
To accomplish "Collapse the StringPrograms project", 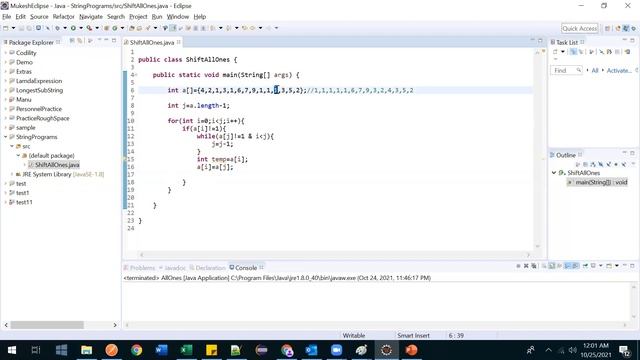I will point(6,137).
